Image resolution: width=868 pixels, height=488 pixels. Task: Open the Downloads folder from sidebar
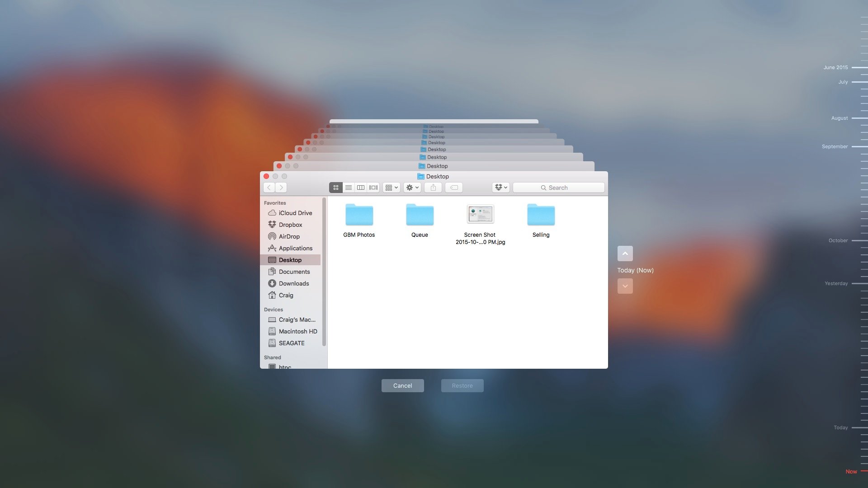[294, 283]
